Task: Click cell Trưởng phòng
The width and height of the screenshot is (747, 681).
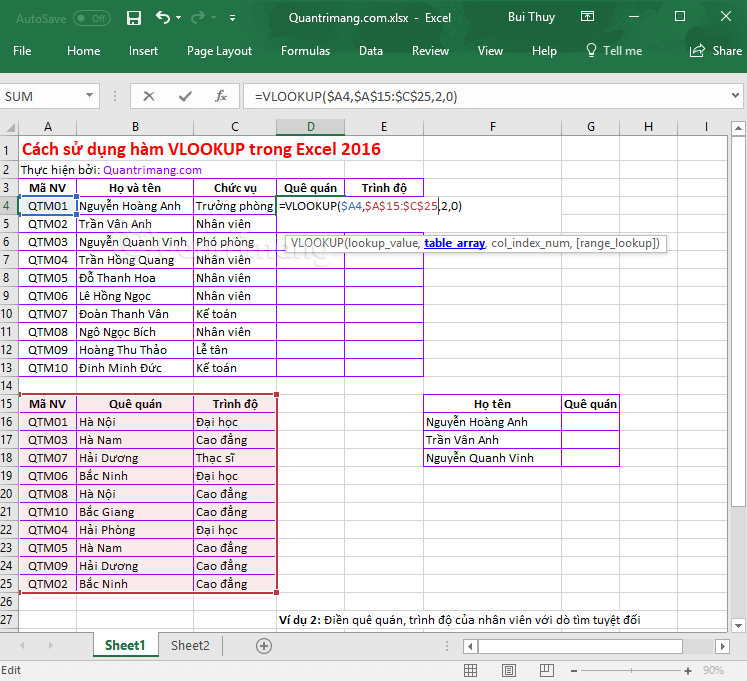Action: [235, 206]
